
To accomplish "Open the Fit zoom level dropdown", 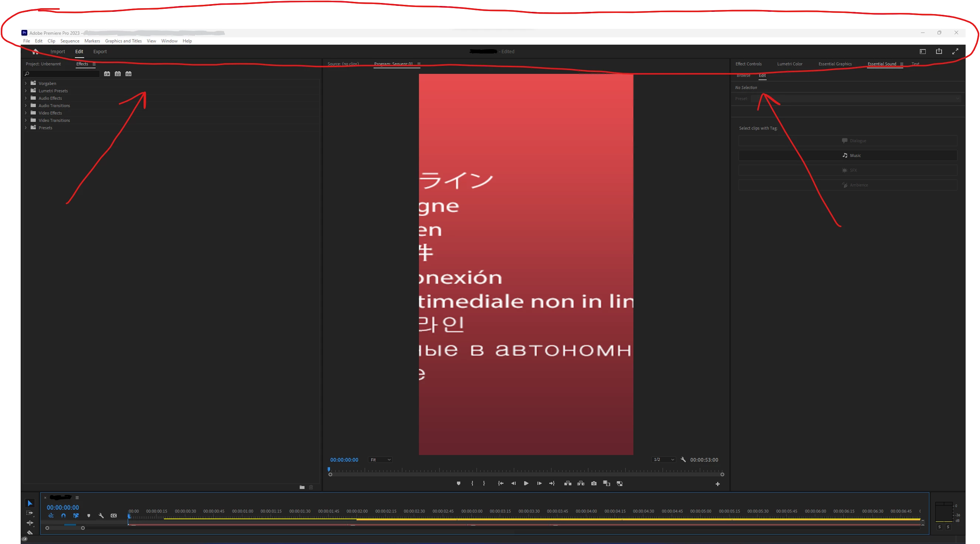I will tap(380, 460).
